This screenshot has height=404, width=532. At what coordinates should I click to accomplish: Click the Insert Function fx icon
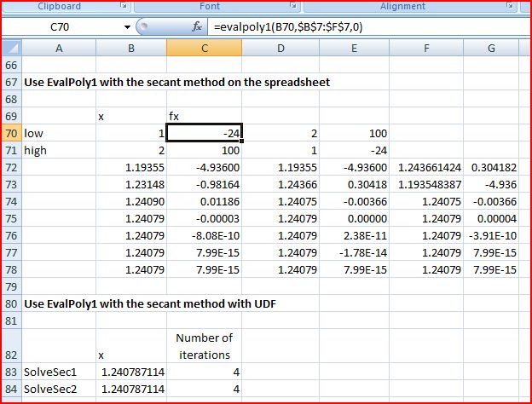tap(196, 26)
